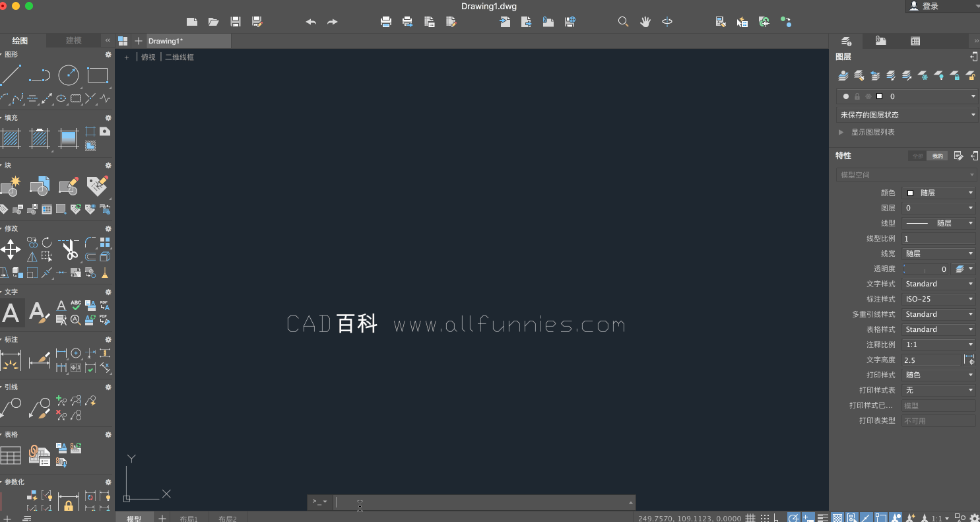This screenshot has height=522, width=980.
Task: Click the Plot printer icon
Action: [386, 22]
